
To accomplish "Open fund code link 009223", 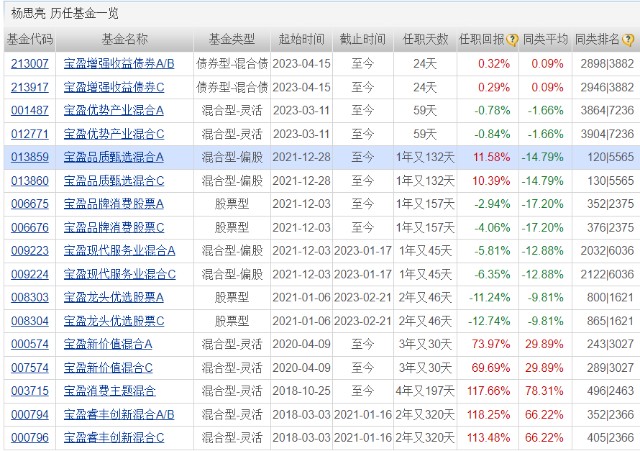I will pyautogui.click(x=30, y=251).
